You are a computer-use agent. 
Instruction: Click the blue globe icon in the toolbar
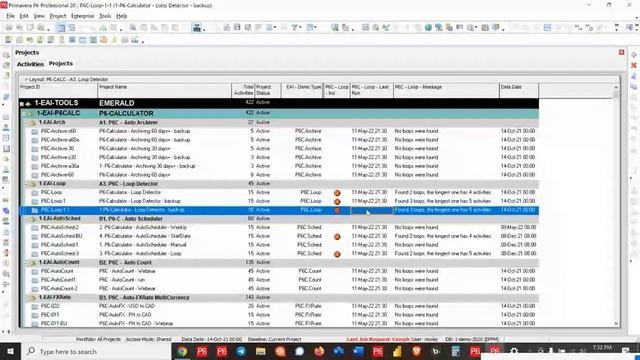[428, 28]
